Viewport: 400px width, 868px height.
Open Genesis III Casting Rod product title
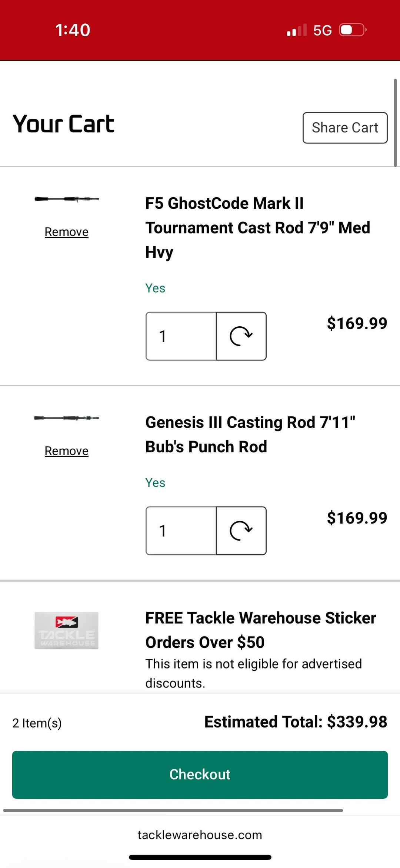click(x=250, y=434)
